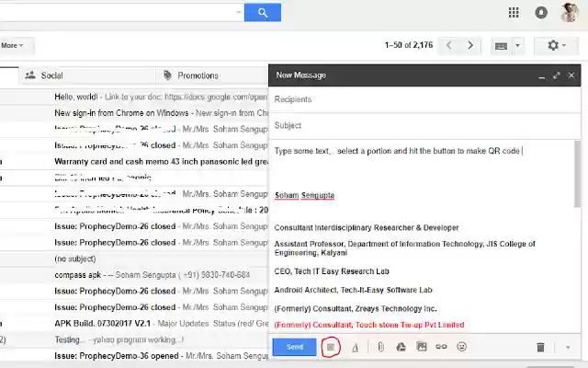The width and height of the screenshot is (588, 368).
Task: Click '(Formerly) Consultant, Zreays Technology Inc.' line
Action: click(x=356, y=309)
